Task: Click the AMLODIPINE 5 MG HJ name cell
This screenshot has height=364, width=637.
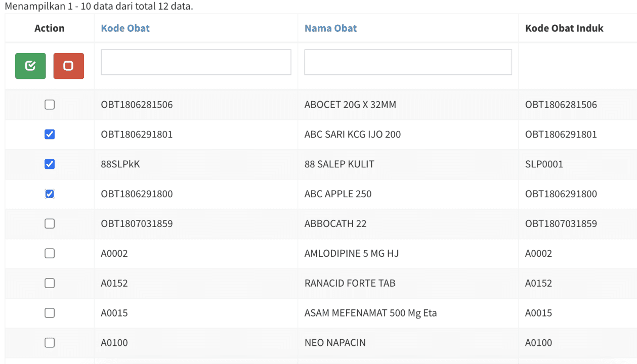Action: coord(352,253)
